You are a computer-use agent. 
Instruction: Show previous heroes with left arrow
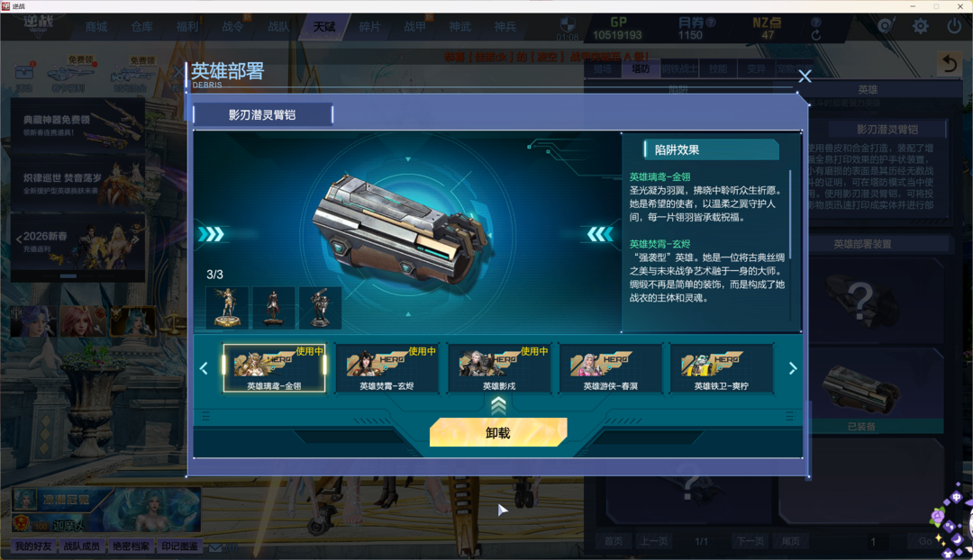click(x=204, y=368)
